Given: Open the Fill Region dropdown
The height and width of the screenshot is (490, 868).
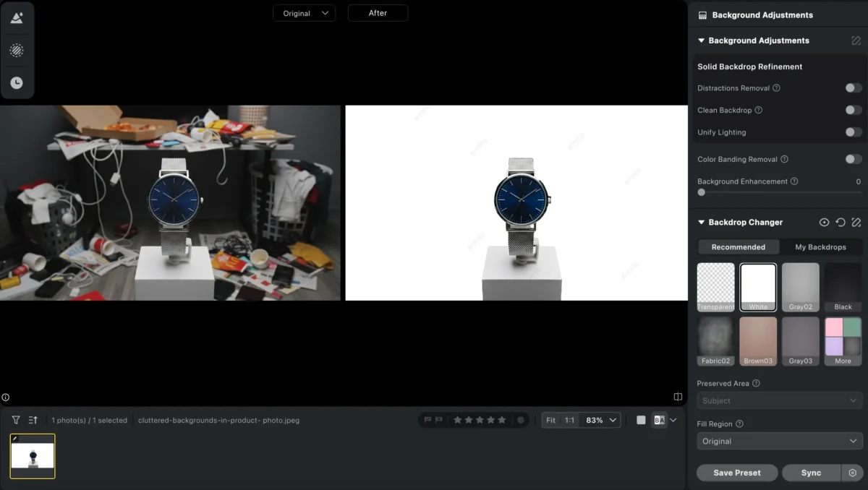Looking at the screenshot, I should tap(779, 441).
